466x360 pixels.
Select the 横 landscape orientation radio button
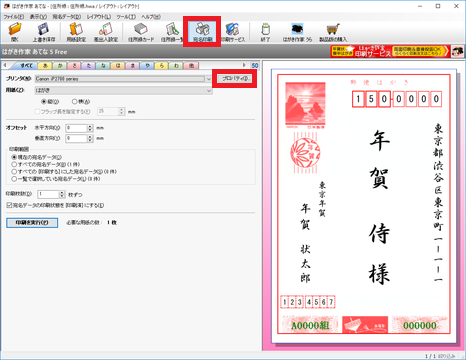coord(75,102)
